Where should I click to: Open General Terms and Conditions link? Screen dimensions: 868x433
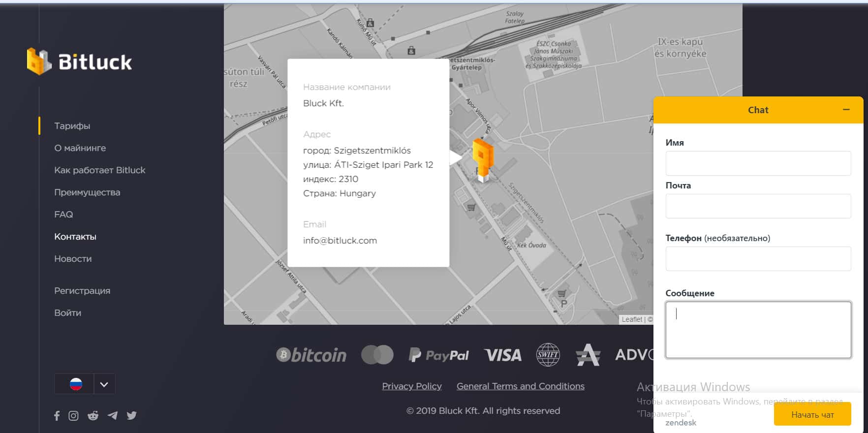coord(520,386)
